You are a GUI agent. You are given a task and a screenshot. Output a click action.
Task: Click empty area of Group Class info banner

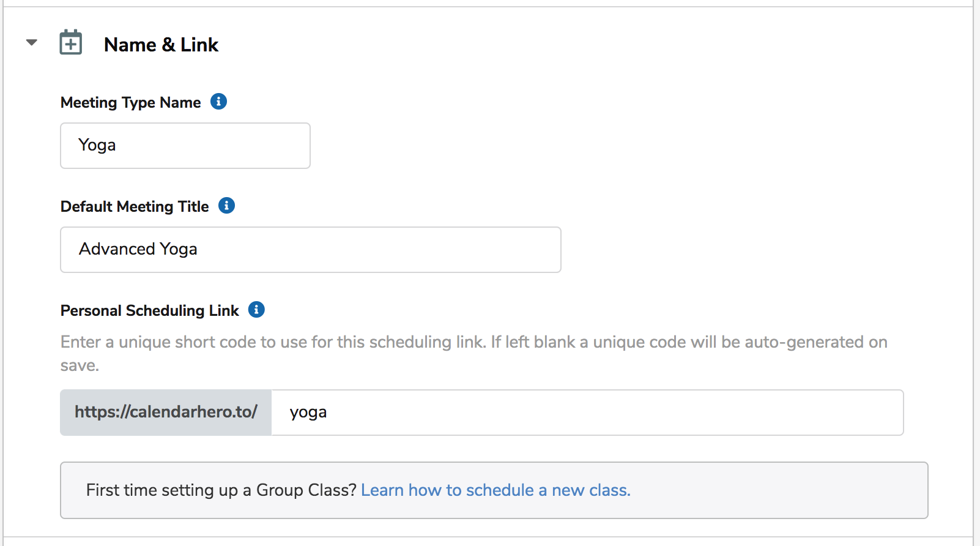[777, 490]
